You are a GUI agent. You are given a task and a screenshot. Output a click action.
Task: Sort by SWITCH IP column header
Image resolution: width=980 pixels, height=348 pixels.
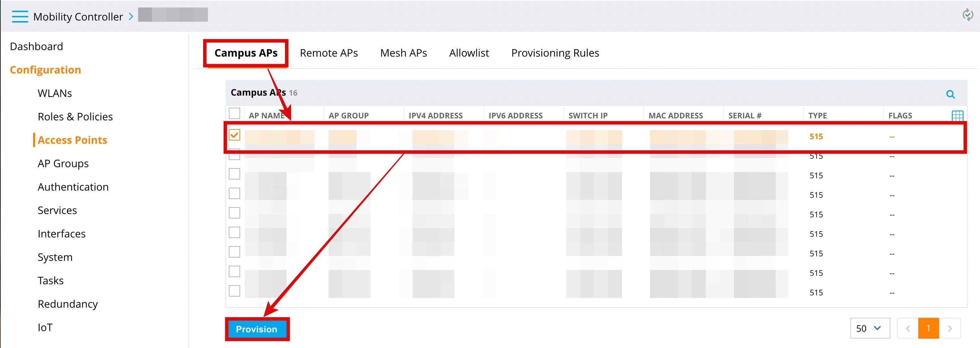coord(588,116)
